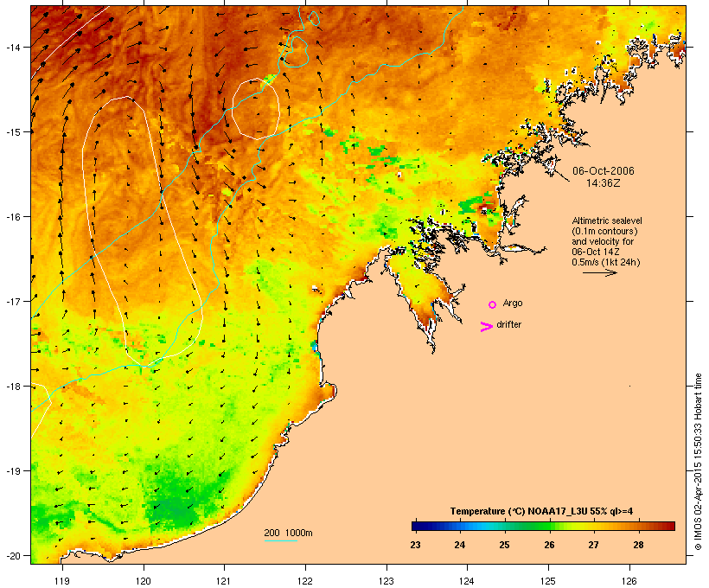709x588 pixels.
Task: Click the -14 latitude axis label
Action: [14, 47]
